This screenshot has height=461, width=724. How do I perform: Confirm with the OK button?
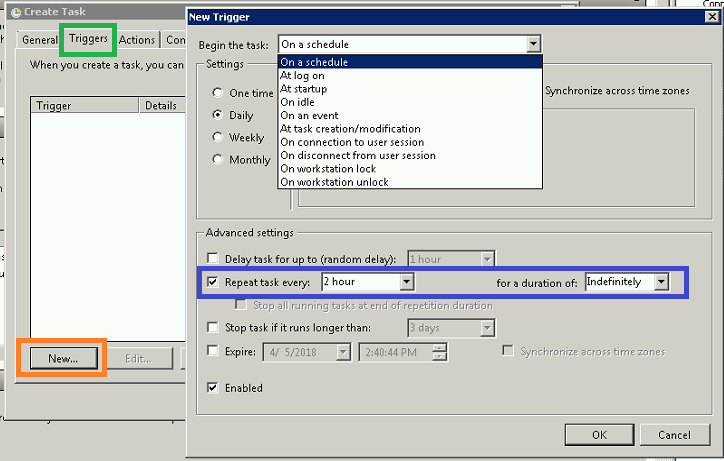coord(599,435)
